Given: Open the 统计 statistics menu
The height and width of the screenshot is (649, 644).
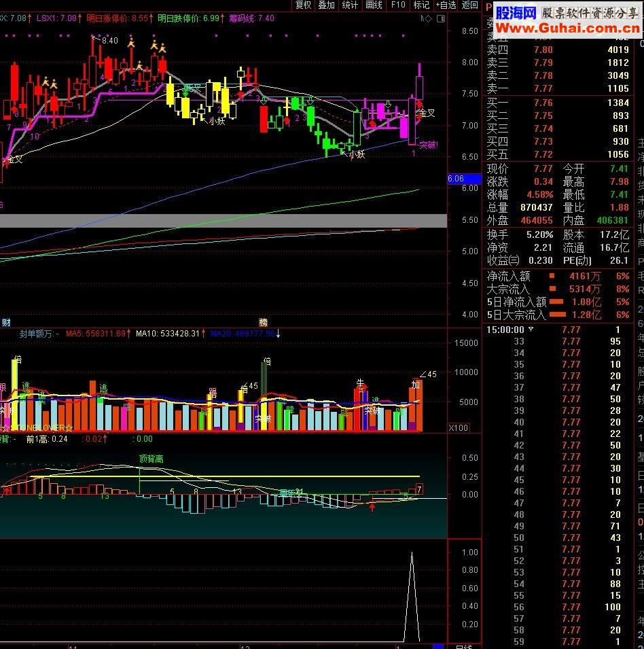Looking at the screenshot, I should pos(350,5).
